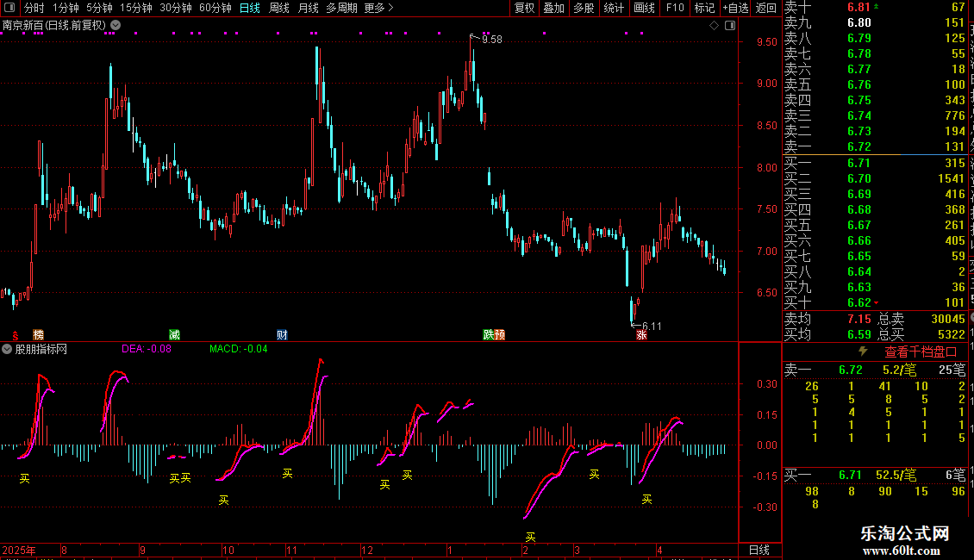Click the 多股 multi-stock button
This screenshot has width=974, height=560.
[x=584, y=8]
